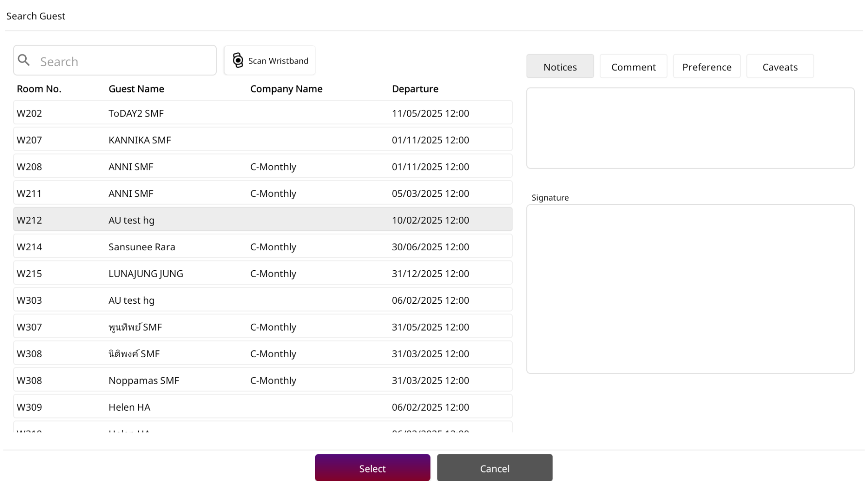Pick Noppamas SMF in room W308
868x487 pixels.
point(262,381)
